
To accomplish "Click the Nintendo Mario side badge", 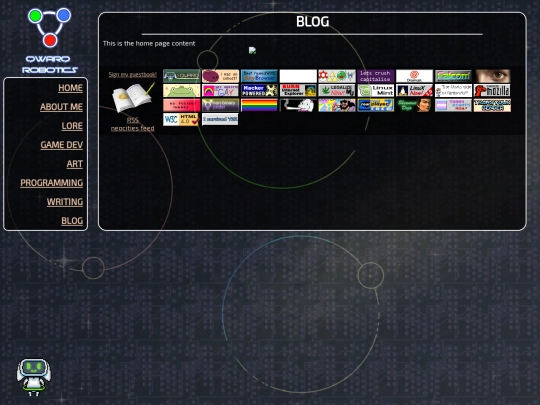I will pyautogui.click(x=453, y=91).
